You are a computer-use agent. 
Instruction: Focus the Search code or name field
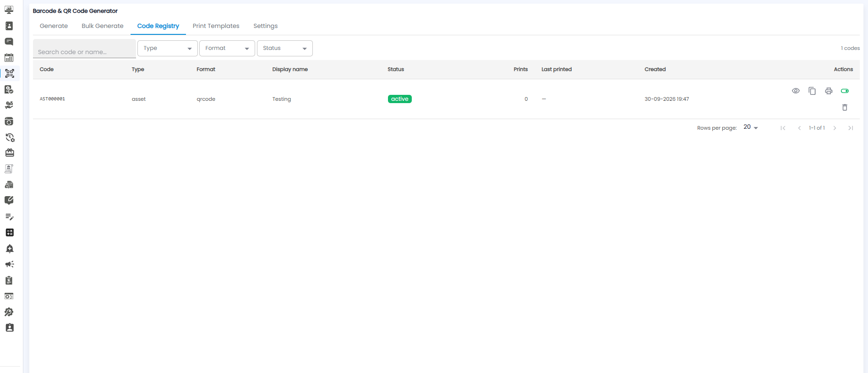coord(84,49)
